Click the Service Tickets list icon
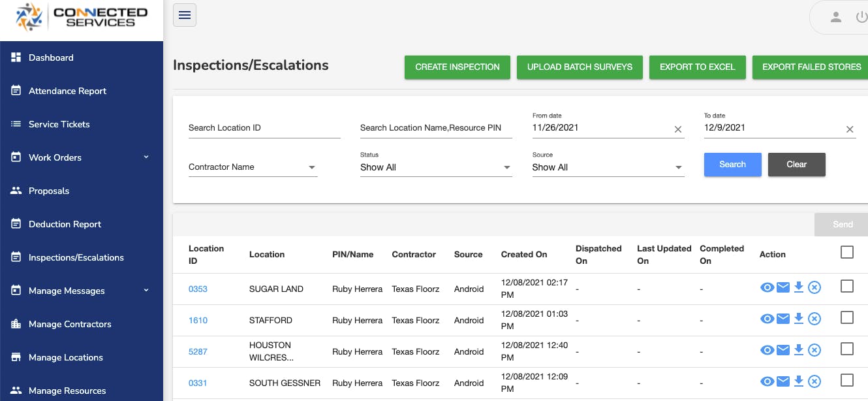The image size is (868, 401). pyautogui.click(x=16, y=124)
